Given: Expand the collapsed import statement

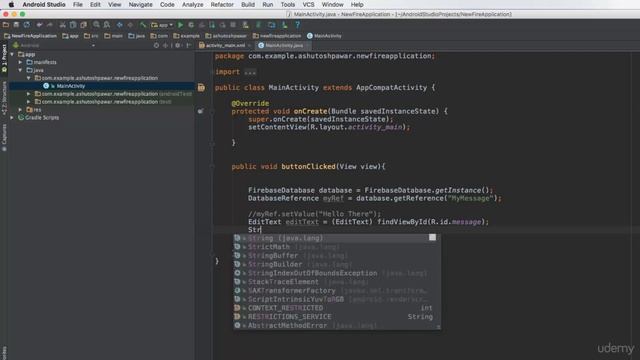Looking at the screenshot, I should coord(250,72).
